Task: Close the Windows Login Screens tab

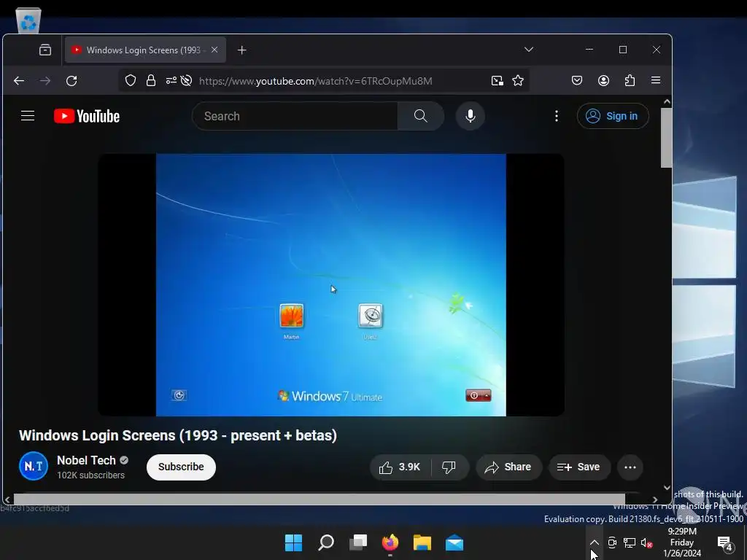Action: coord(214,50)
